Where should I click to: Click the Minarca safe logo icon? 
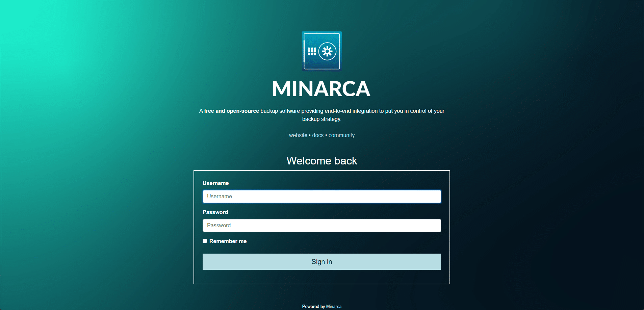(x=322, y=51)
